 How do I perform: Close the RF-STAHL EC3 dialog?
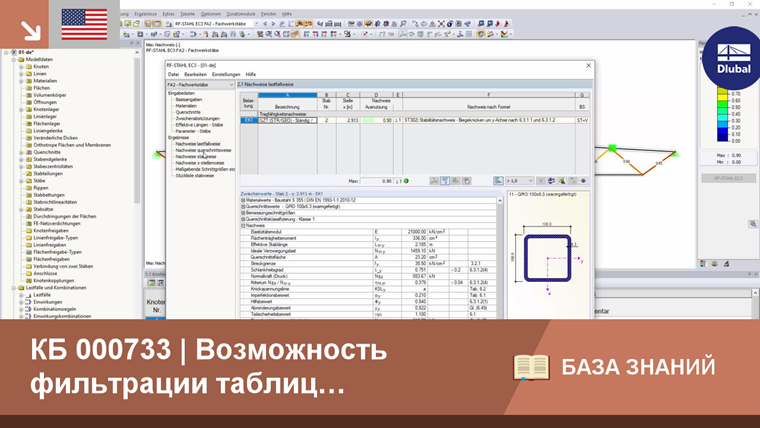(588, 65)
